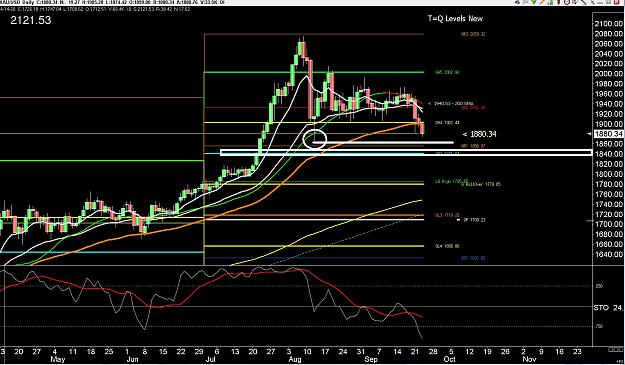
Task: Click the 1840.00 price axis label
Action: [x=609, y=154]
